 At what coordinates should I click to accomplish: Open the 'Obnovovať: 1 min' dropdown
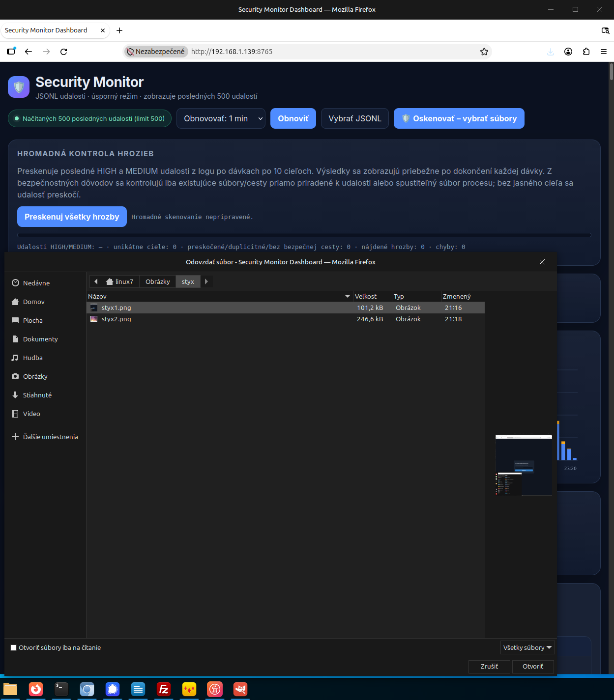(221, 118)
